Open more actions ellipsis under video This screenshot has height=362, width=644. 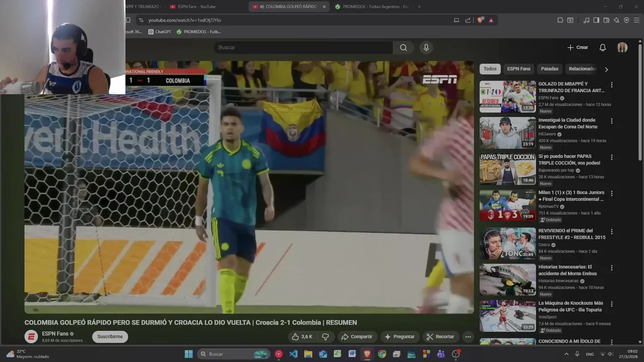tap(468, 337)
